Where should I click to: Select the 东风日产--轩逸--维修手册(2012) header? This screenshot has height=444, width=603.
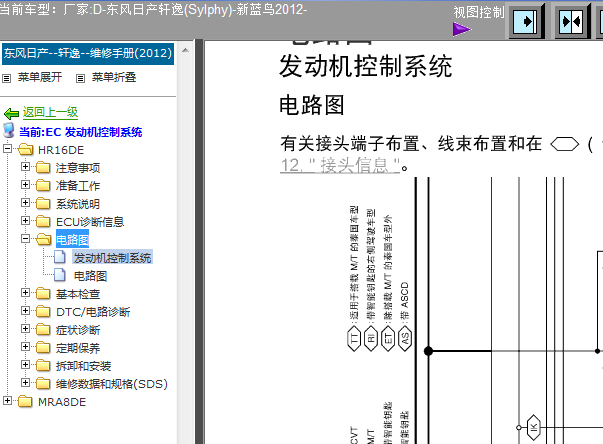point(88,53)
